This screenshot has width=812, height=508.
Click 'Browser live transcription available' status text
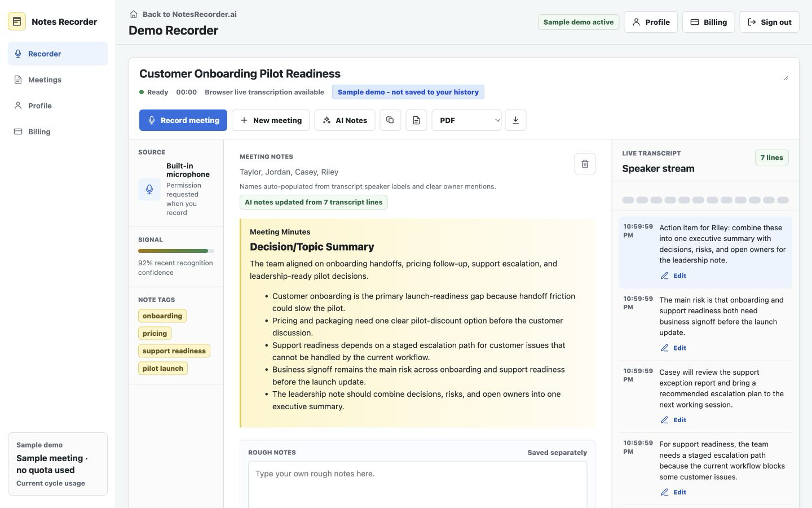tap(264, 92)
